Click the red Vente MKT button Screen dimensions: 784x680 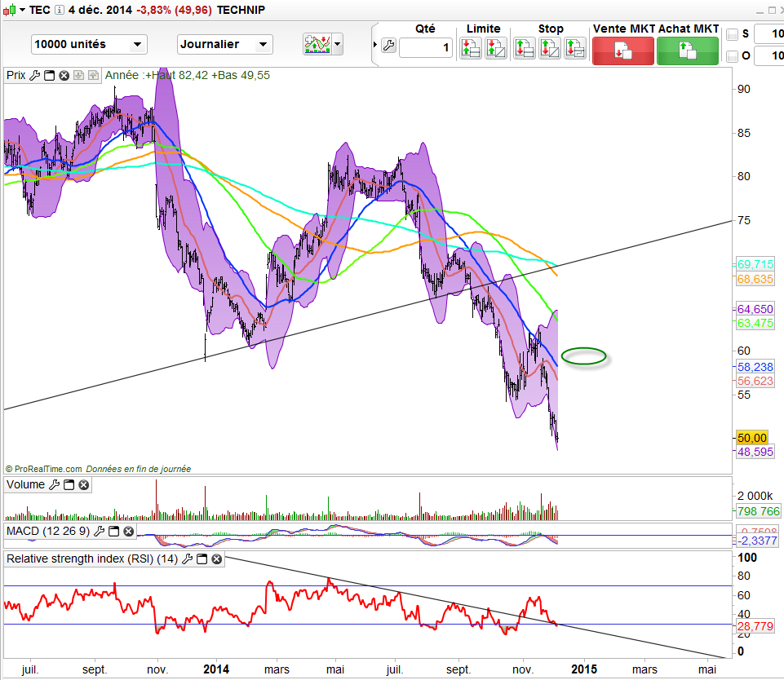point(623,51)
